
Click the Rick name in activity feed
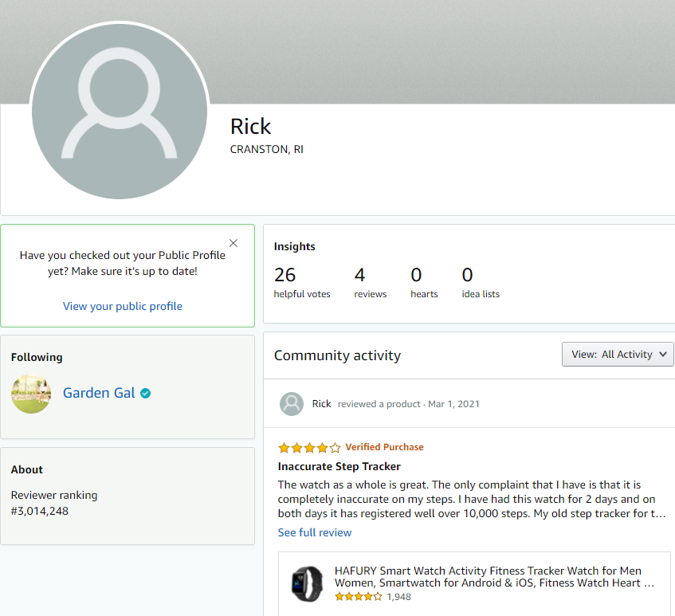tap(321, 404)
